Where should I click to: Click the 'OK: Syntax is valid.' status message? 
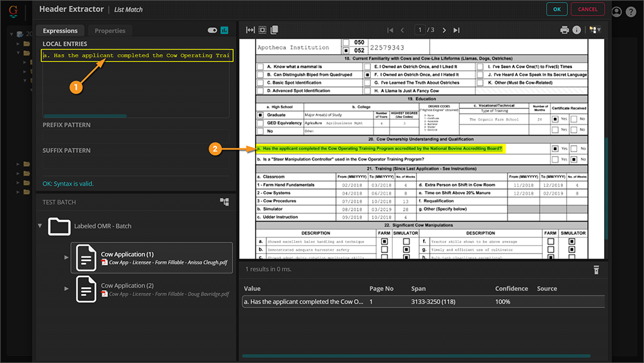[x=68, y=184]
